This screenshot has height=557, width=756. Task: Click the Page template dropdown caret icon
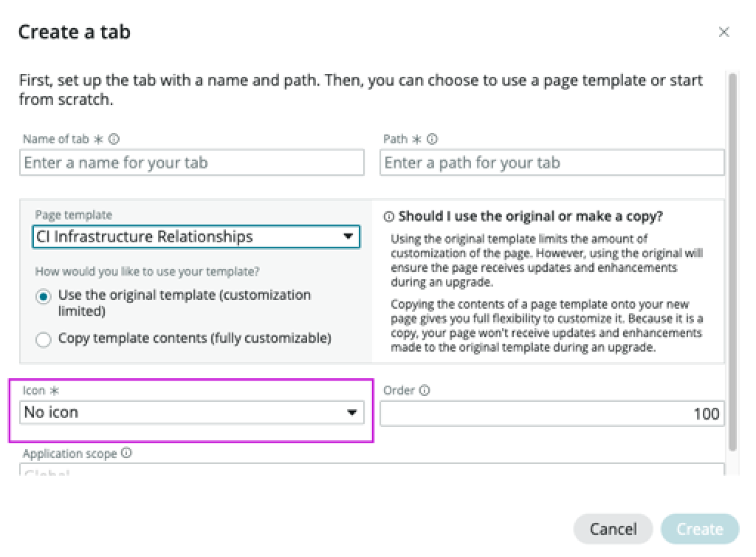pyautogui.click(x=348, y=236)
